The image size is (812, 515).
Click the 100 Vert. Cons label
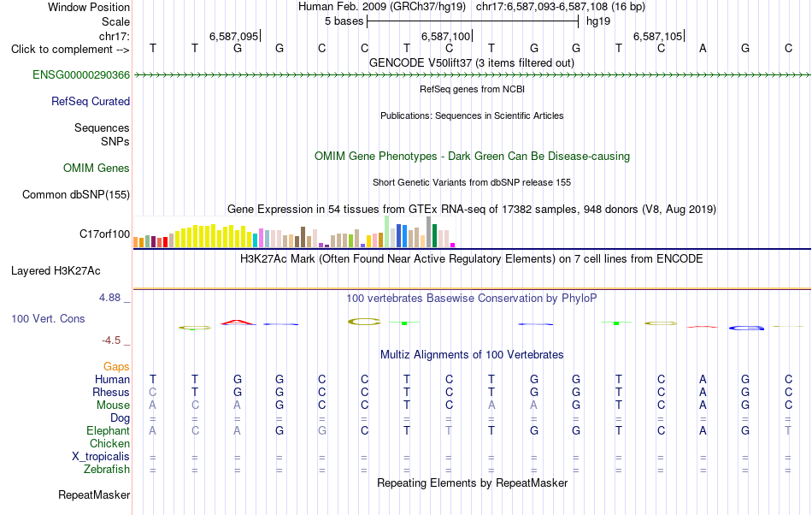[48, 319]
